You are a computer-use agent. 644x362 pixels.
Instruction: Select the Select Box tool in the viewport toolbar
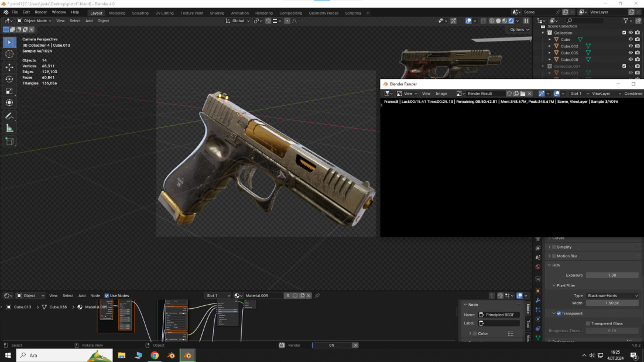[x=9, y=42]
